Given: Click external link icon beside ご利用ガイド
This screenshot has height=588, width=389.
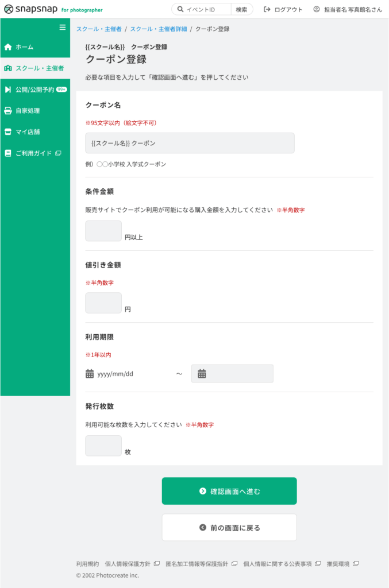Looking at the screenshot, I should [x=58, y=153].
